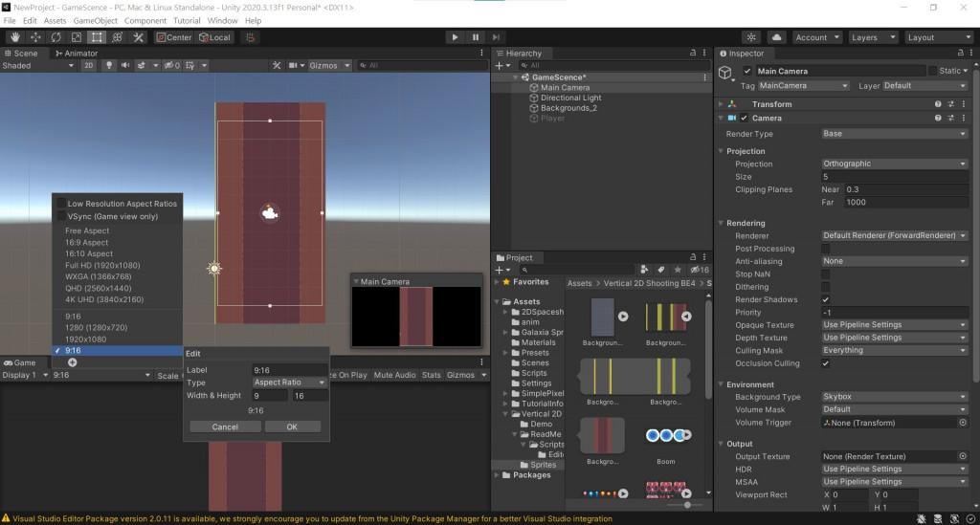This screenshot has height=525, width=980.
Task: Open the Cloud services icon
Action: pos(776,37)
